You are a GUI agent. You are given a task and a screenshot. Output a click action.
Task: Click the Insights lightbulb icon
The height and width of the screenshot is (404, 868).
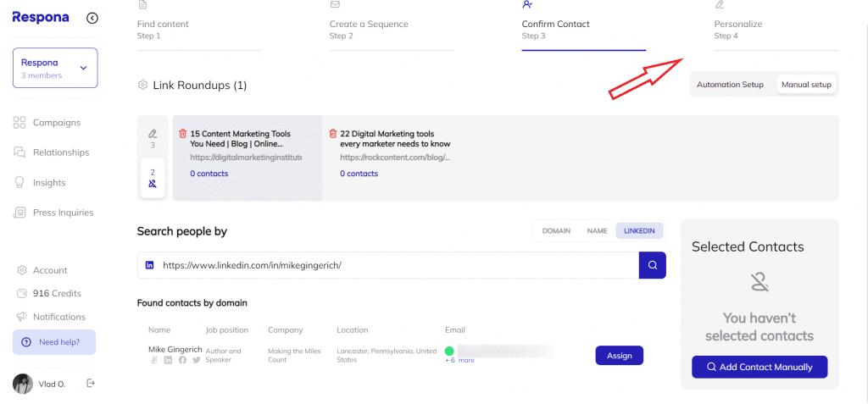(19, 183)
